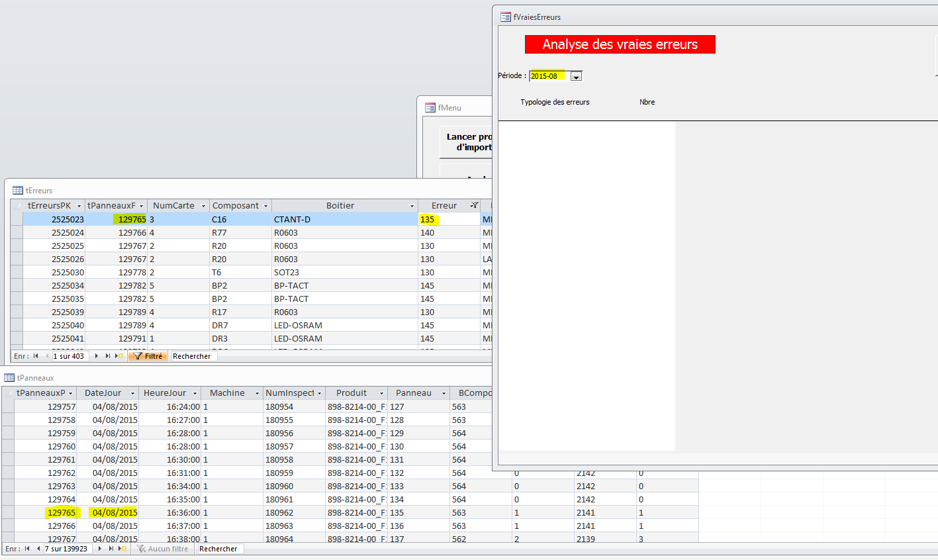Select tErreurs row selector for 2525024
938x560 pixels.
point(17,233)
